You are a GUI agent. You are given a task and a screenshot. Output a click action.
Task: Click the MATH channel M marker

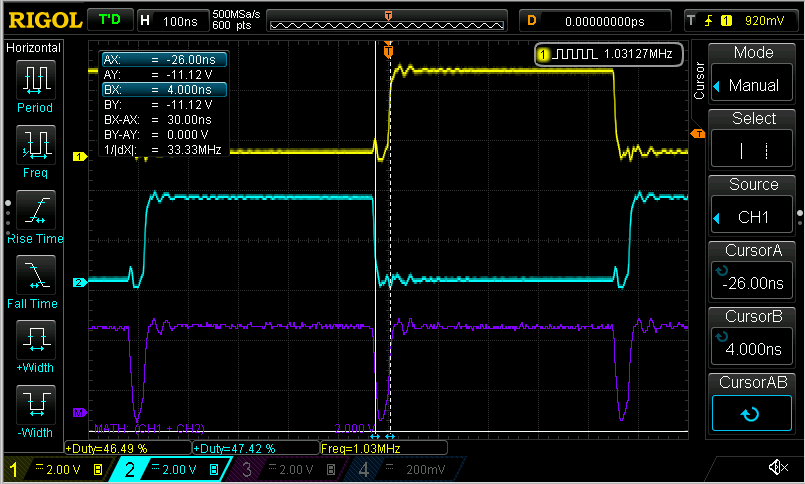80,412
